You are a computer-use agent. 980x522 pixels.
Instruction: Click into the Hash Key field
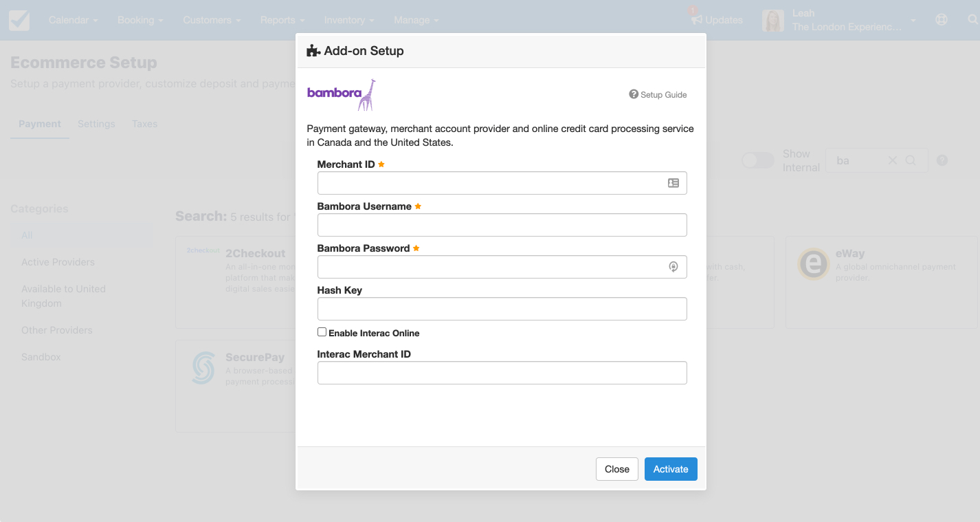tap(502, 309)
